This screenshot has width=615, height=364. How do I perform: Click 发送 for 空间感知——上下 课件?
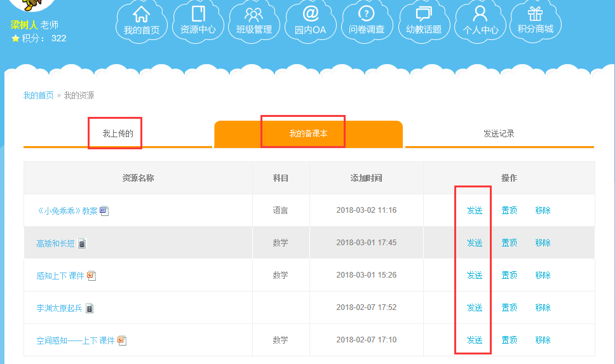[x=475, y=340]
